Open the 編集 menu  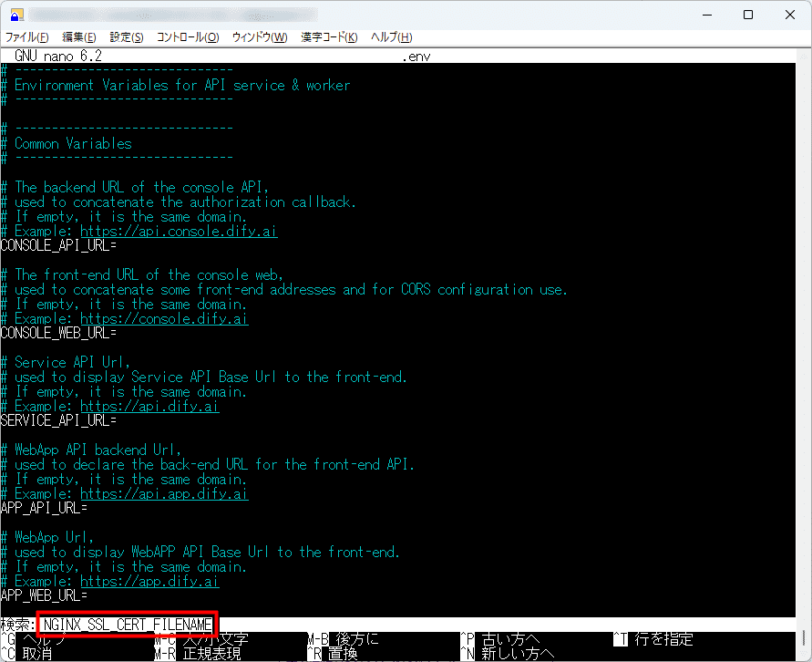(x=79, y=36)
